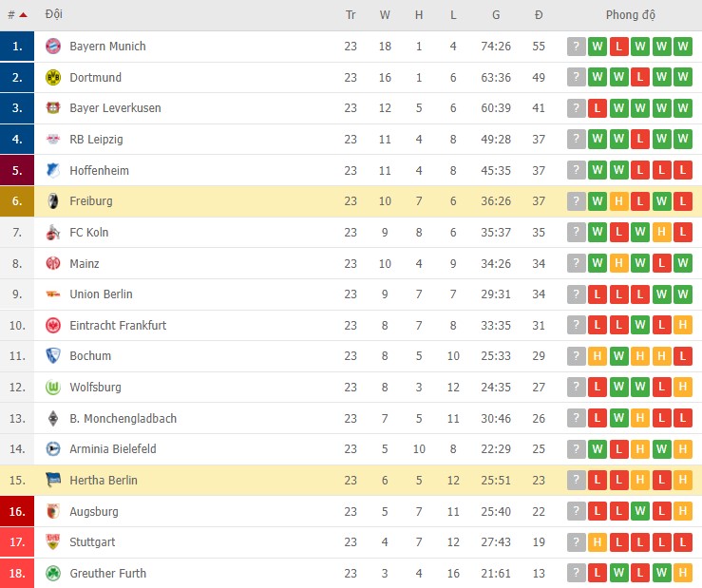Open the Union Berlin team link

101,294
